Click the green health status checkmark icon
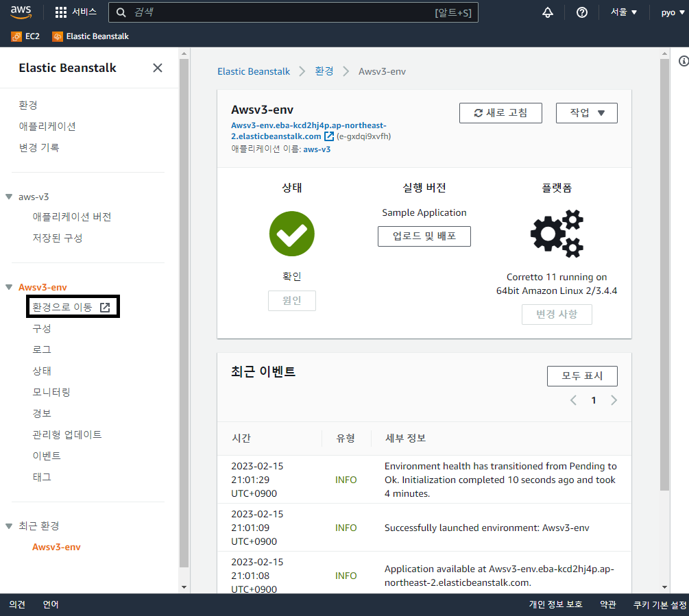This screenshot has height=616, width=689. (292, 234)
